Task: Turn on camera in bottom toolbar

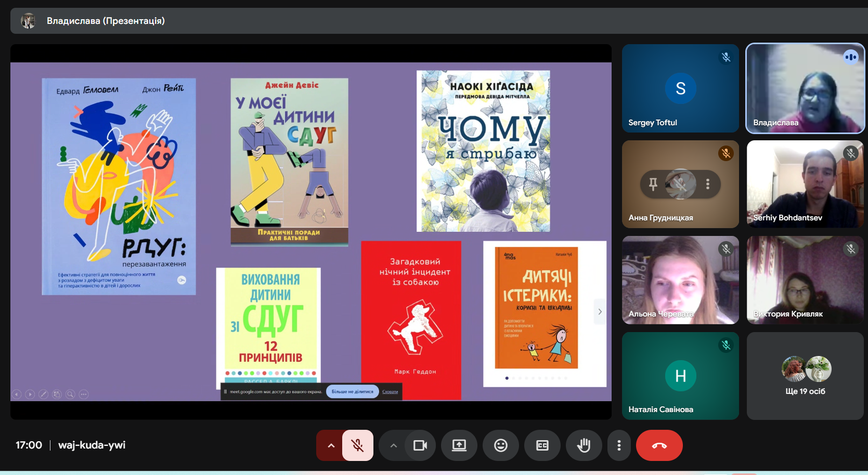Action: click(x=420, y=445)
